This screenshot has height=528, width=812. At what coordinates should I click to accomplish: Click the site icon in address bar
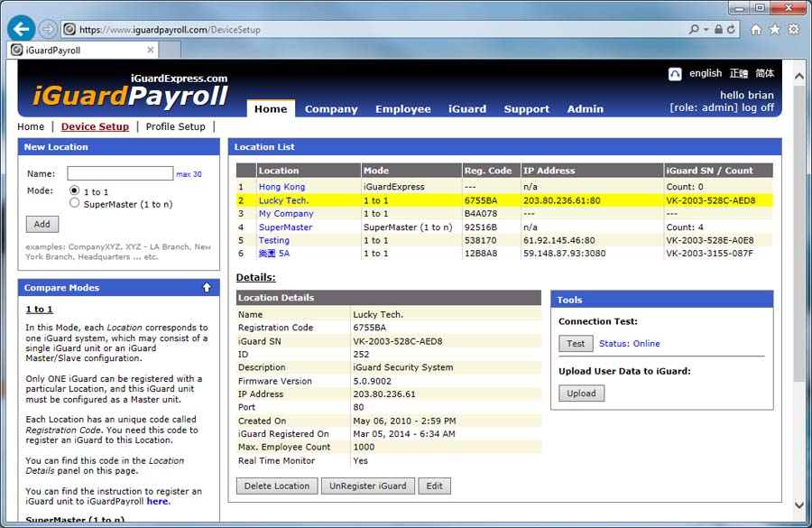[x=69, y=30]
